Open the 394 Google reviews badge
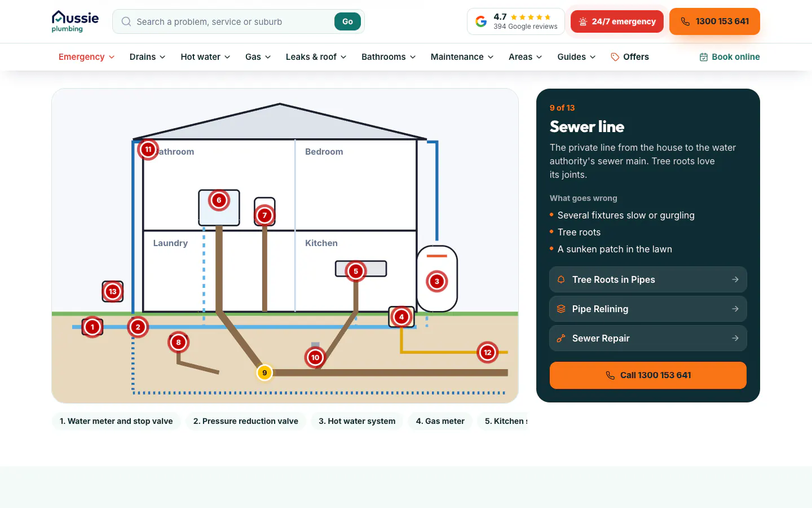812x508 pixels. (x=516, y=21)
